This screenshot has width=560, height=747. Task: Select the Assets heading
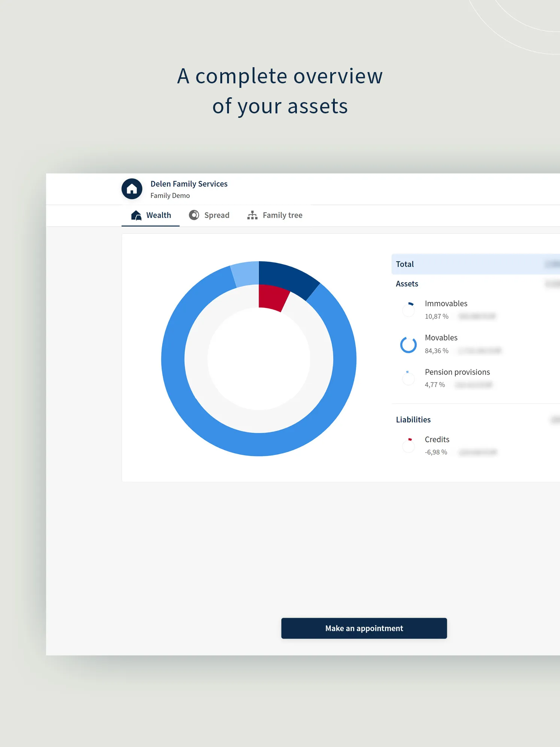tap(407, 284)
